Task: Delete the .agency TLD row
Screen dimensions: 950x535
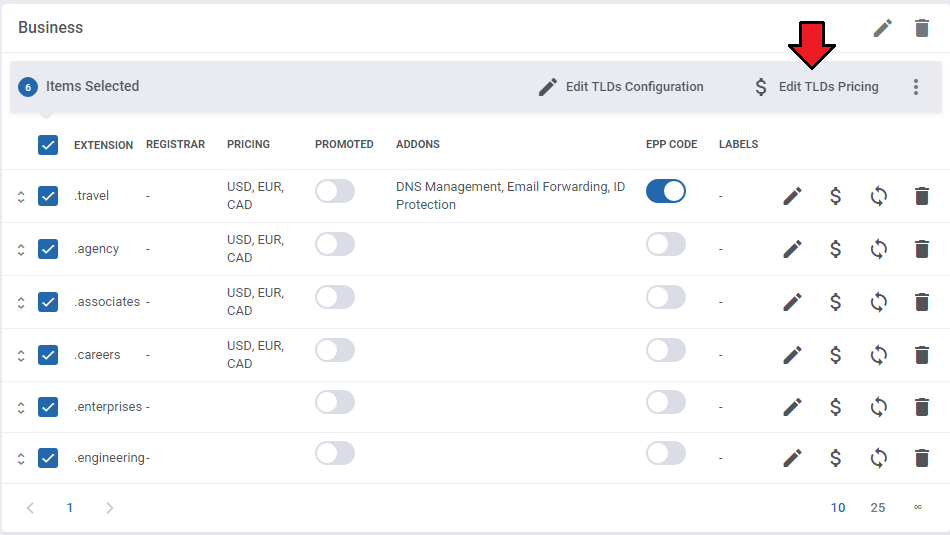Action: pos(922,249)
